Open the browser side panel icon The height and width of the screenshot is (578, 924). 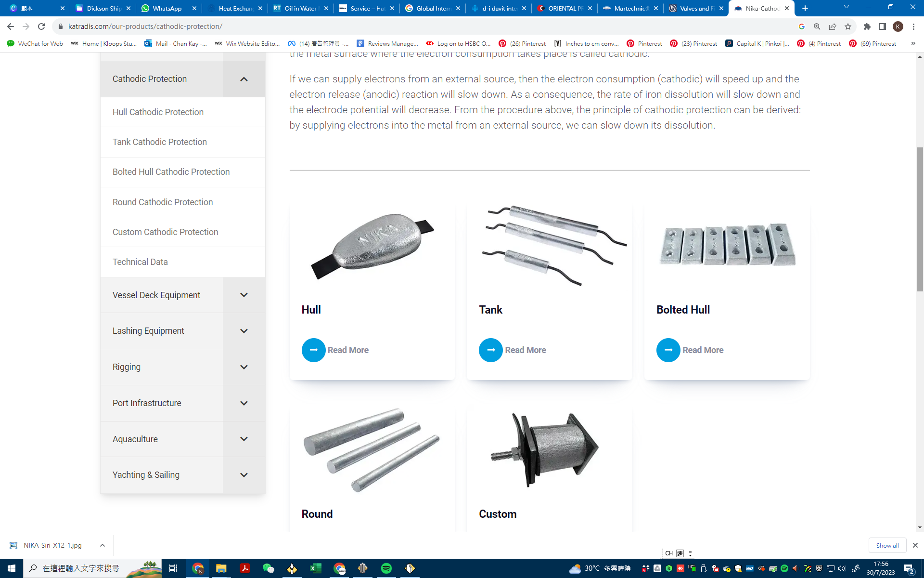pyautogui.click(x=883, y=26)
